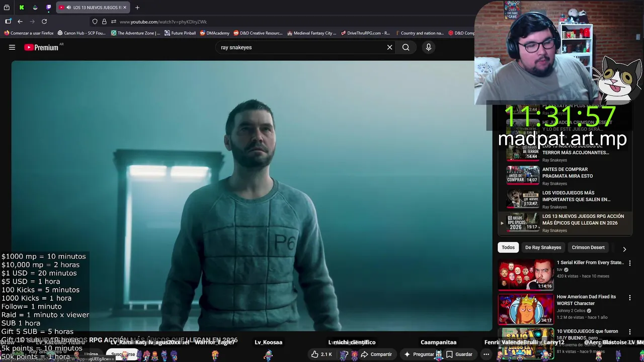This screenshot has width=644, height=362.
Task: Open the Canon Hub - SCP bookmark
Action: (82, 33)
